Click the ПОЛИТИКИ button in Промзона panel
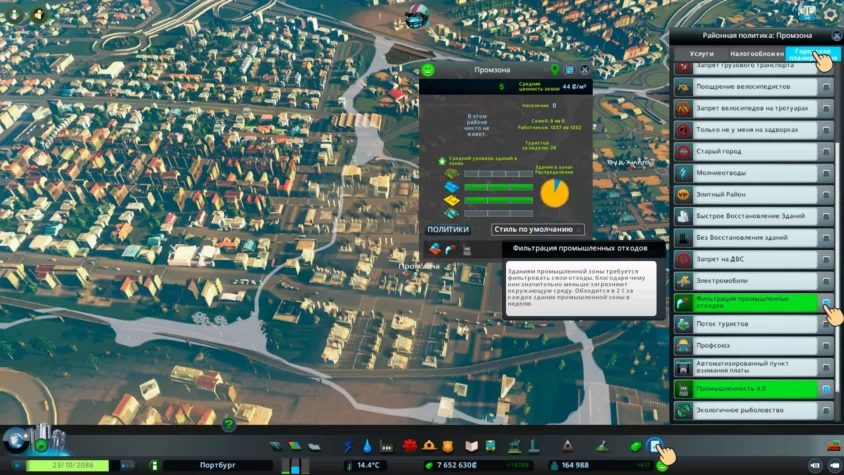This screenshot has height=475, width=844. pyautogui.click(x=448, y=229)
